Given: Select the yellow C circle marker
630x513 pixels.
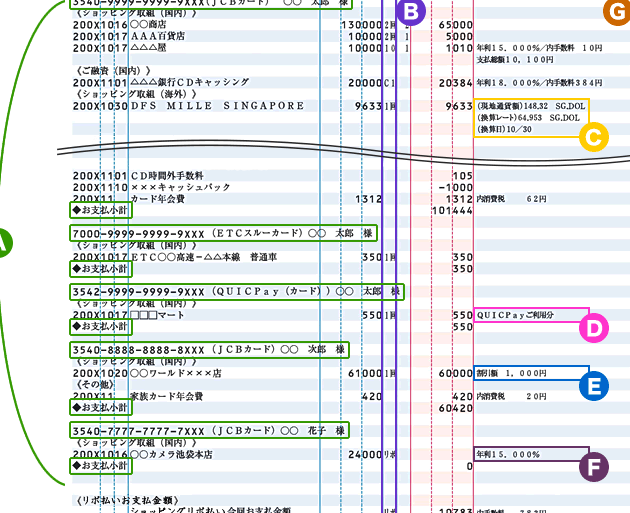Looking at the screenshot, I should tap(594, 136).
